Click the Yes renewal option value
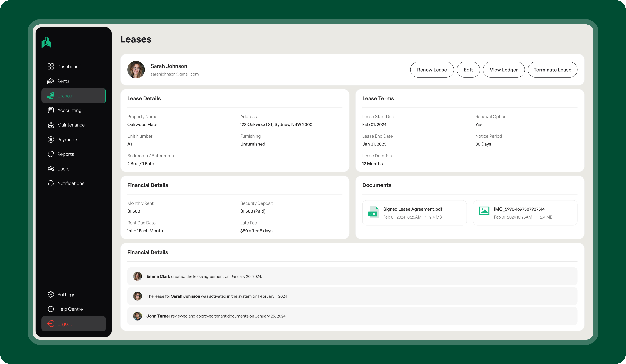Viewport: 626px width, 364px height. coord(479,124)
